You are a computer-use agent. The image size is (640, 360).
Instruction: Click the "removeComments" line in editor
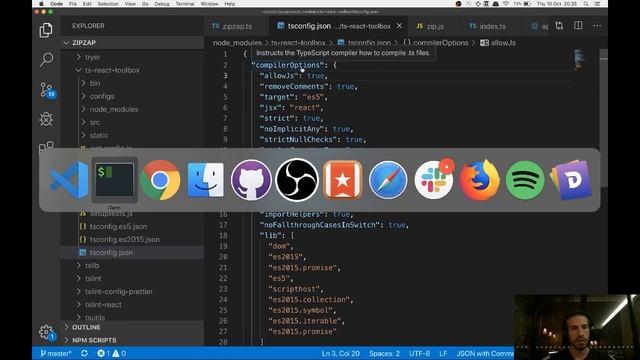pyautogui.click(x=309, y=87)
